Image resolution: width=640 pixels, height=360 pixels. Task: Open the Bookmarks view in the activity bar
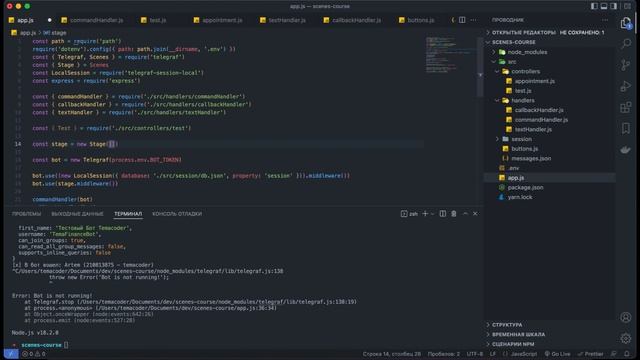point(625,129)
